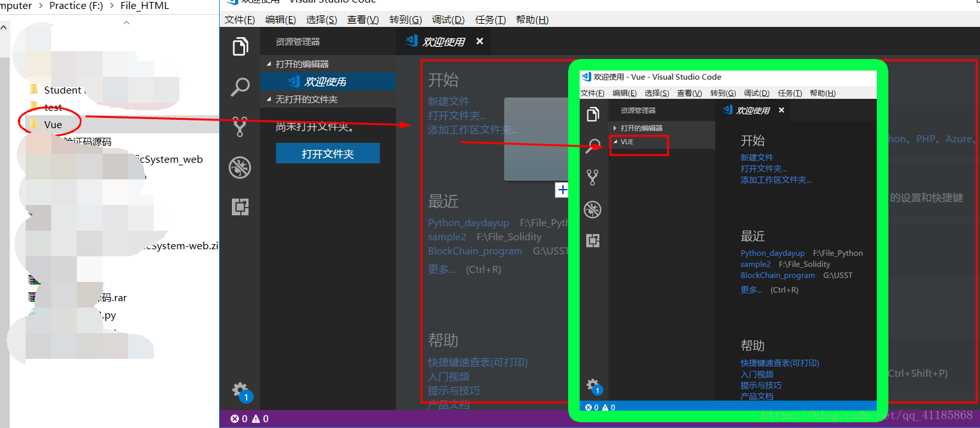Collapse VUE folder section in inset window
Screen dimensions: 980x428
[662, 142]
